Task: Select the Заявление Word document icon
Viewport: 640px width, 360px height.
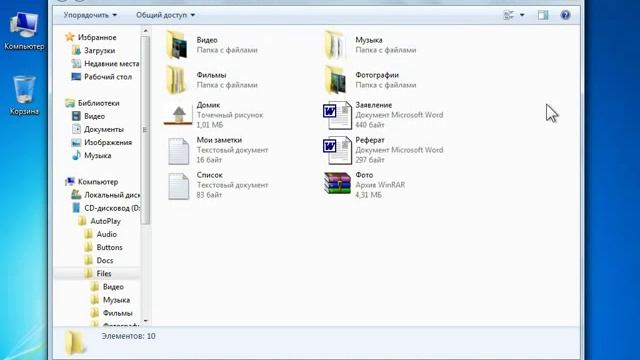Action: click(337, 115)
